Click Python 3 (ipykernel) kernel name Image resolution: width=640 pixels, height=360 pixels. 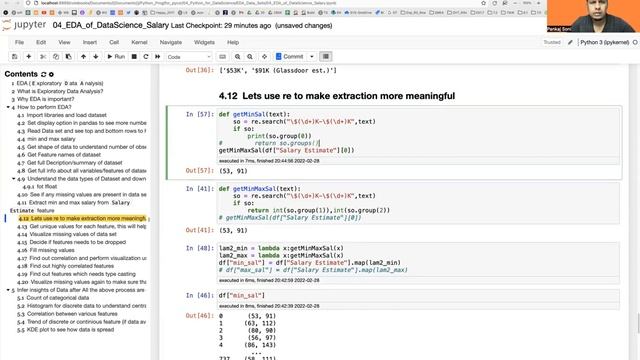pos(604,42)
